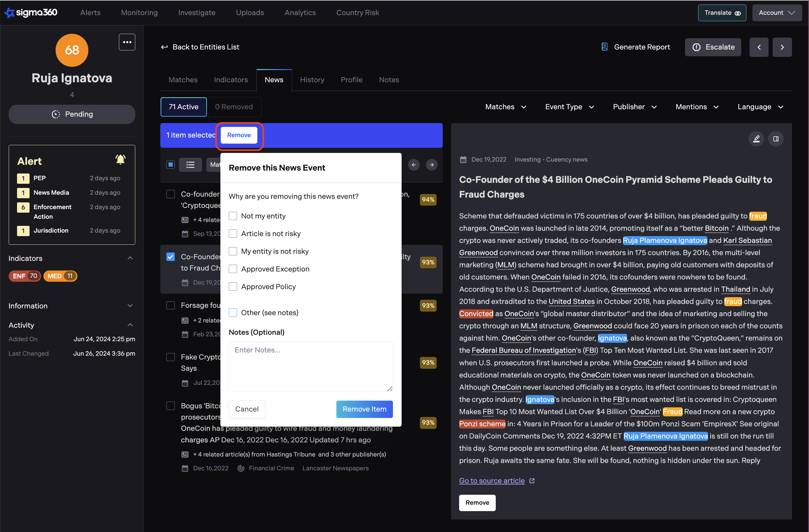Click the edit pencil icon in article panel

click(x=756, y=139)
